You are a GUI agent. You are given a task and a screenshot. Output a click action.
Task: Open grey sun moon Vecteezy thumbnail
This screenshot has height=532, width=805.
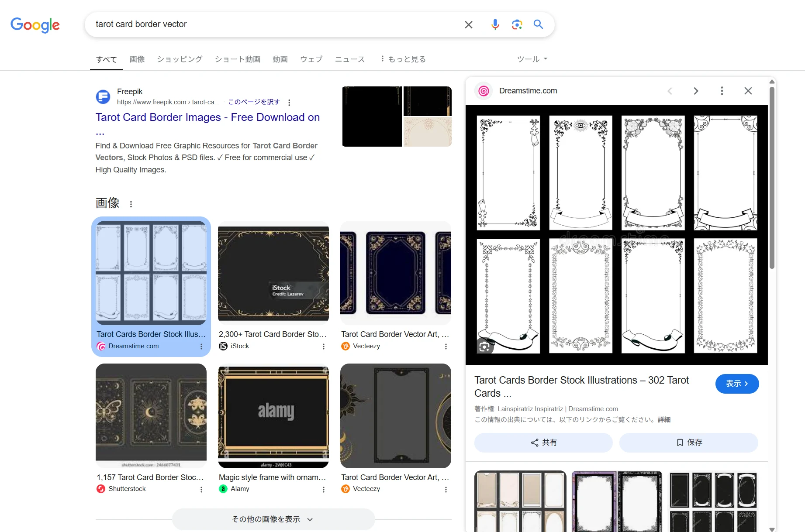click(x=396, y=416)
